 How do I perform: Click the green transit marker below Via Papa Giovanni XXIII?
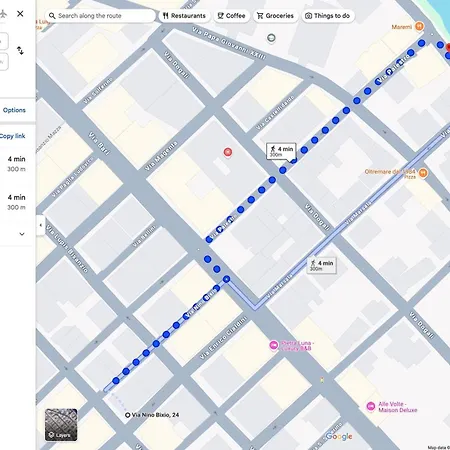[x=271, y=38]
